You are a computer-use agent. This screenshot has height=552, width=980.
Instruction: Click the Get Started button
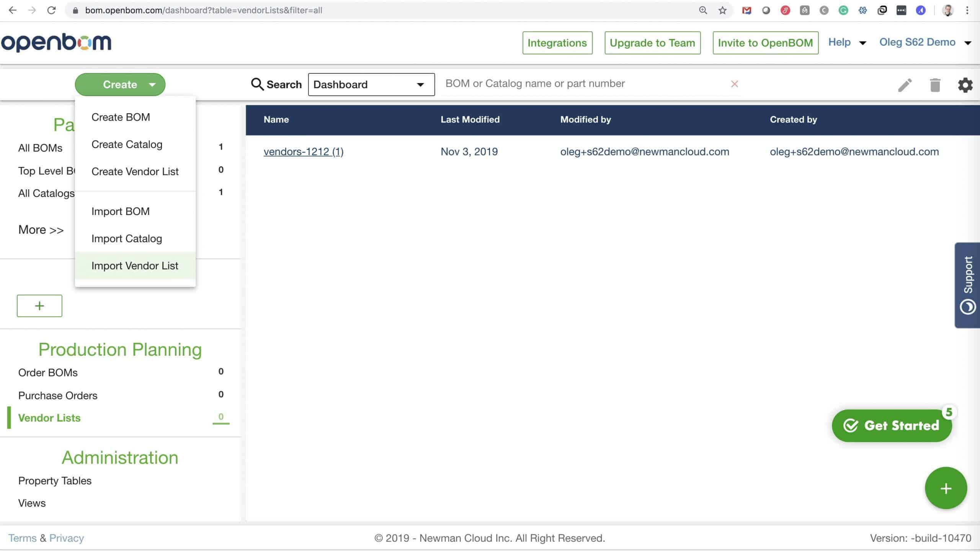point(892,425)
